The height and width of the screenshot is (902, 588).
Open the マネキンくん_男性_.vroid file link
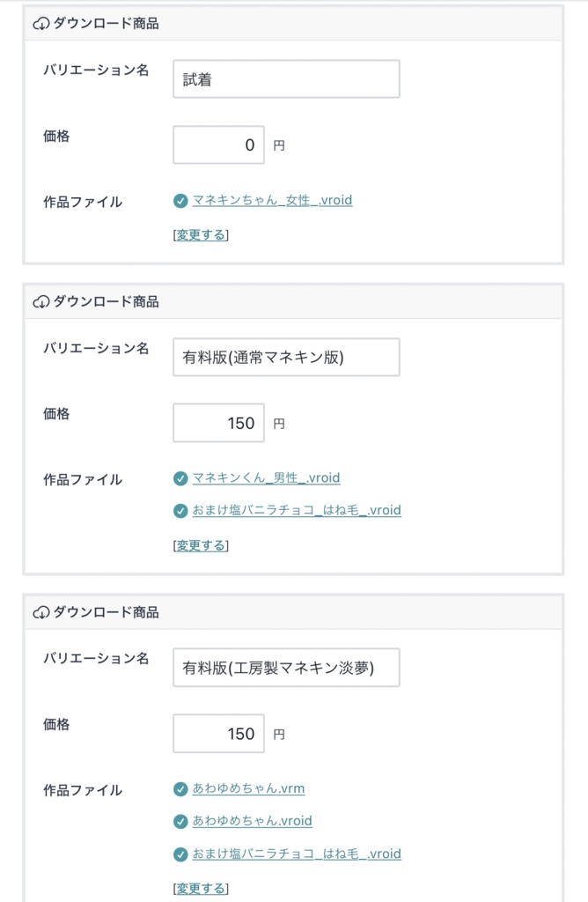pyautogui.click(x=266, y=478)
